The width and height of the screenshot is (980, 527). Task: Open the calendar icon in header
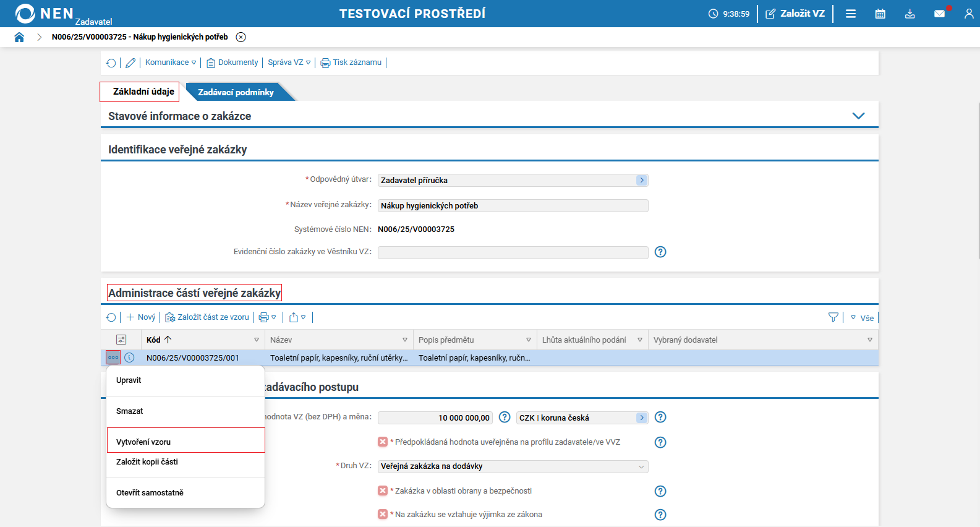(x=880, y=14)
